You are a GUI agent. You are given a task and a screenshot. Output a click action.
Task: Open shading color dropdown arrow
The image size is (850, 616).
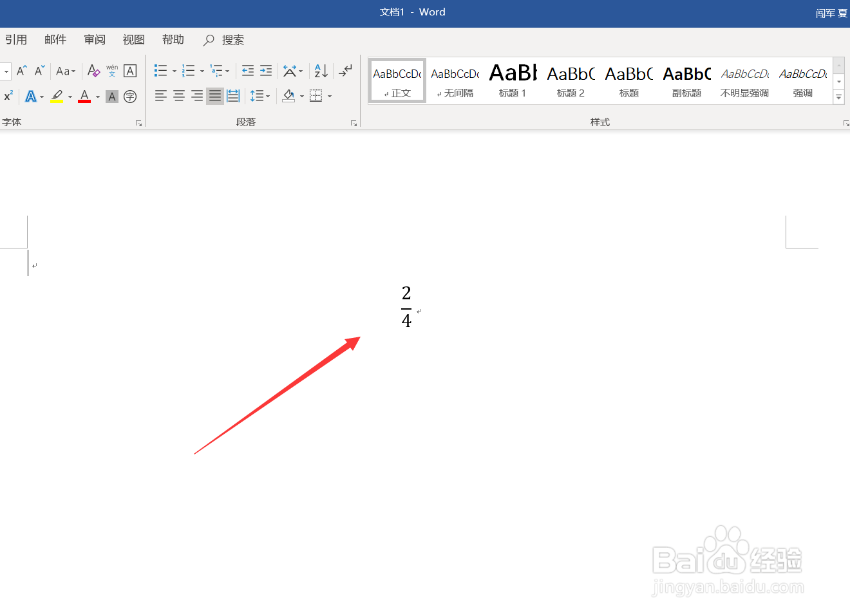pyautogui.click(x=302, y=97)
